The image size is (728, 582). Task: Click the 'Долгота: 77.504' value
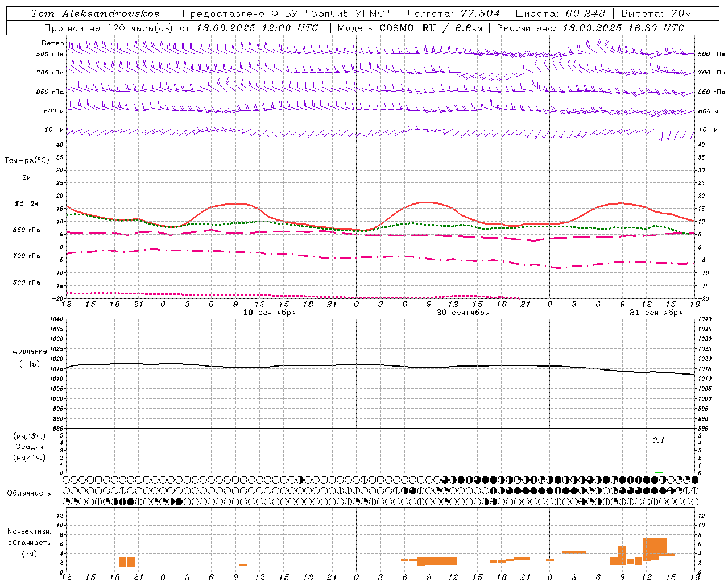tap(453, 14)
